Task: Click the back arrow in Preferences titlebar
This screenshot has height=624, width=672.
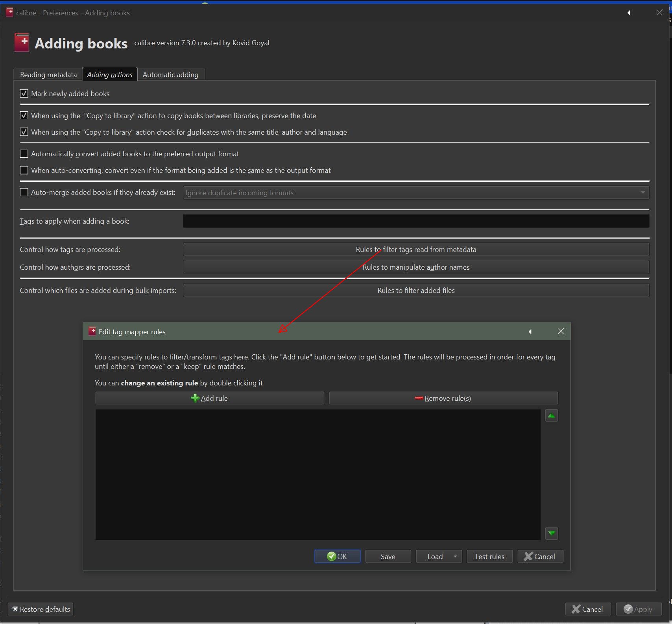Action: click(629, 13)
